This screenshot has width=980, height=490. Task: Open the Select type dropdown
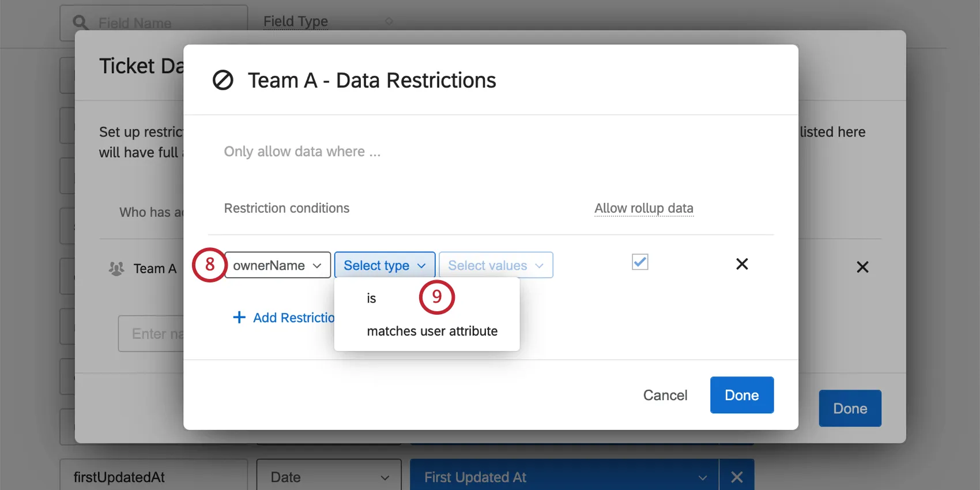(x=385, y=265)
